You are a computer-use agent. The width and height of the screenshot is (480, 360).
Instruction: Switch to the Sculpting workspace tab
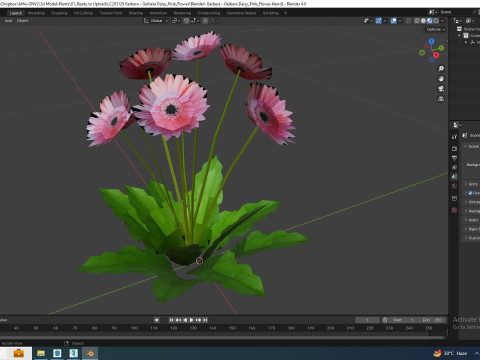click(59, 13)
